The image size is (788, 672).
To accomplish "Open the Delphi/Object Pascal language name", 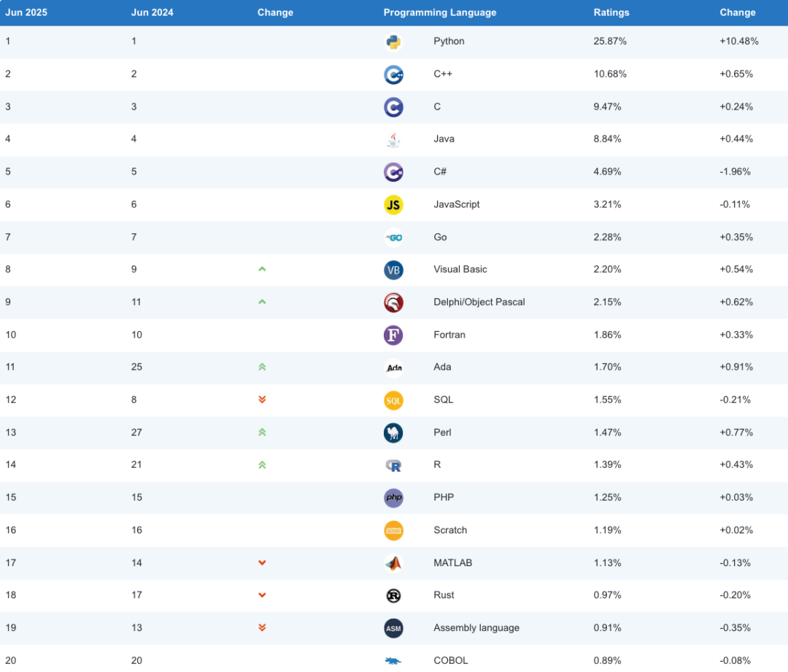I will (479, 302).
